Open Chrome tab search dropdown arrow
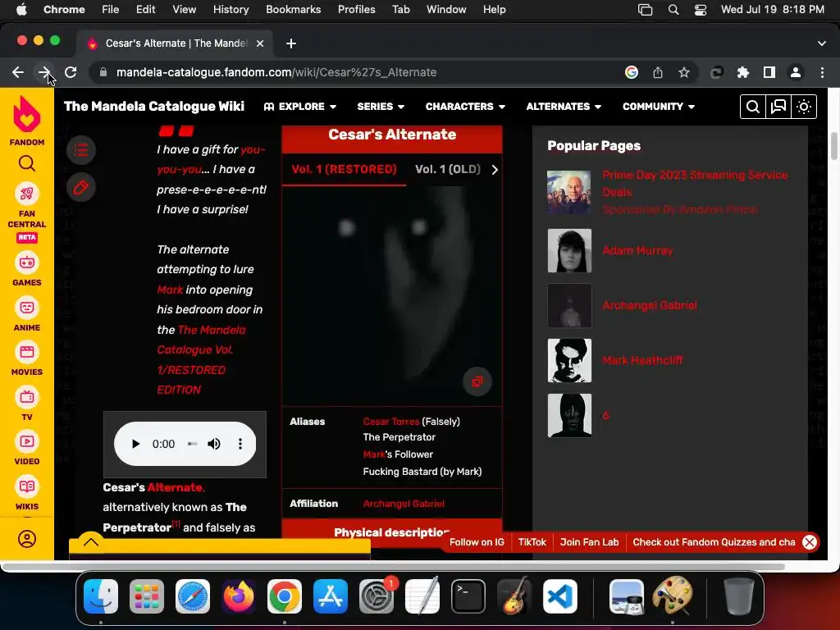 click(822, 43)
